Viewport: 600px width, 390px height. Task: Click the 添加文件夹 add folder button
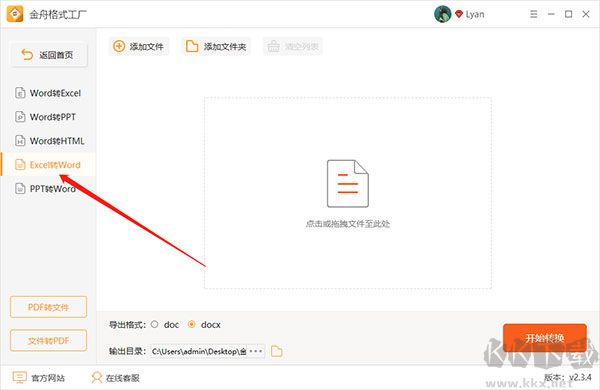coord(216,47)
